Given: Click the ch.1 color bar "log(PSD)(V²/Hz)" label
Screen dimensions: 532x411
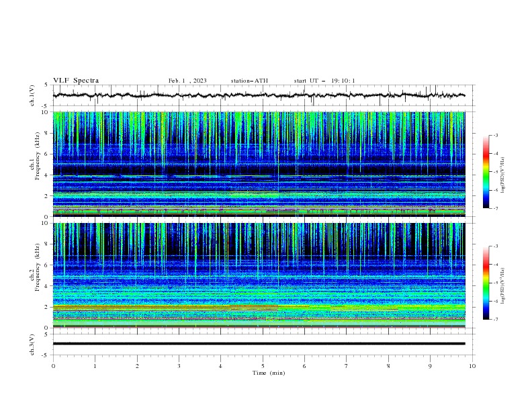Looking at the screenshot, I should (x=503, y=175).
